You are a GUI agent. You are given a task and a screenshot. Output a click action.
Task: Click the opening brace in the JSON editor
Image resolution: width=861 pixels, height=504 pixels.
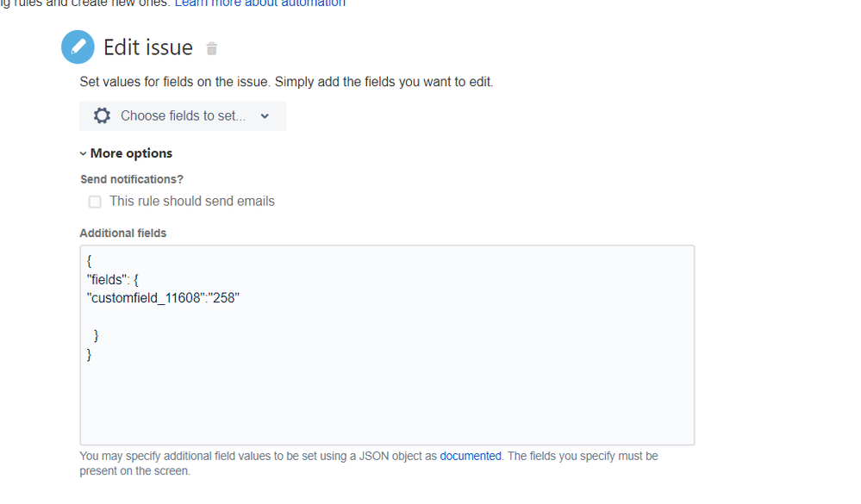(89, 259)
